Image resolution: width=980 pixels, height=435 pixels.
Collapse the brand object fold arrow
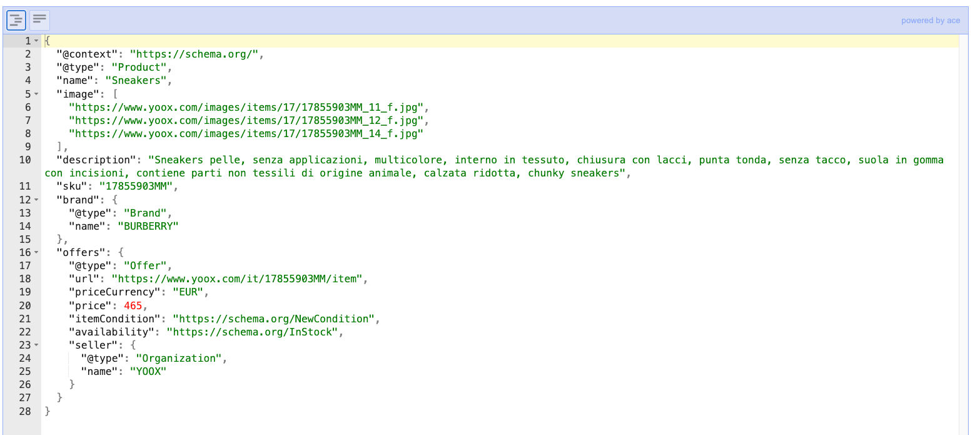(36, 200)
